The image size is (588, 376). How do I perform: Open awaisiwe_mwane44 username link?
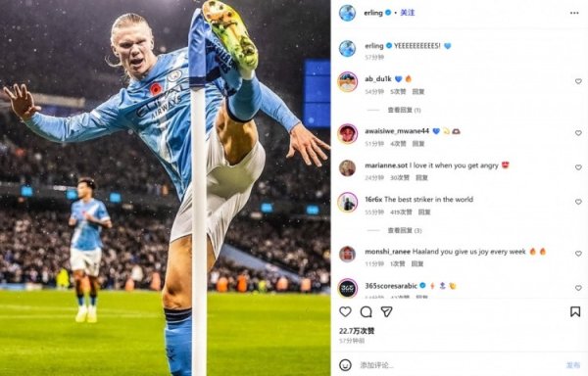tap(397, 131)
